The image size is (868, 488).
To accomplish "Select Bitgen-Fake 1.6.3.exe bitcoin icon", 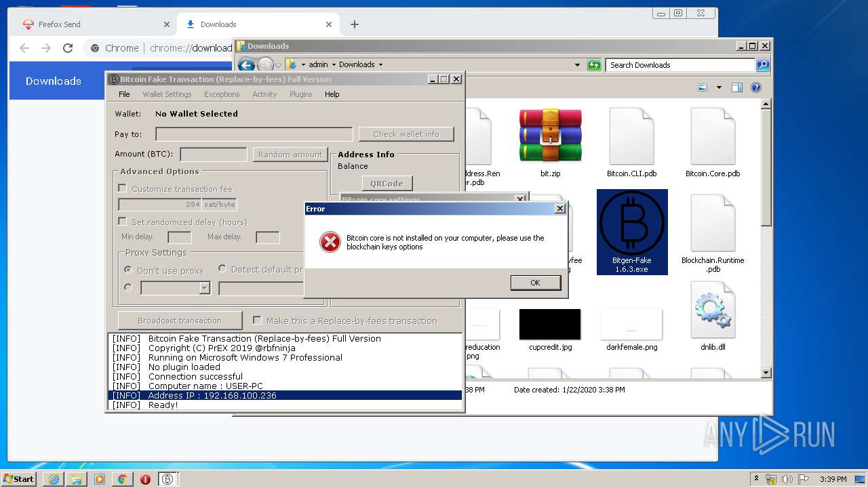I will tap(632, 224).
